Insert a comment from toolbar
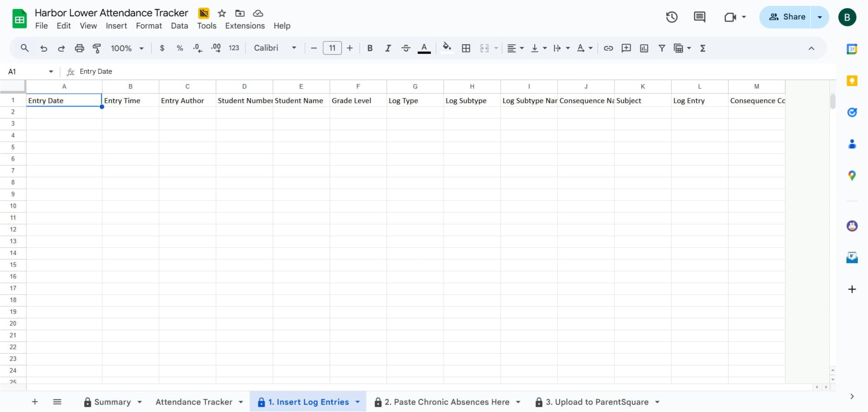The width and height of the screenshot is (868, 412). click(x=626, y=48)
